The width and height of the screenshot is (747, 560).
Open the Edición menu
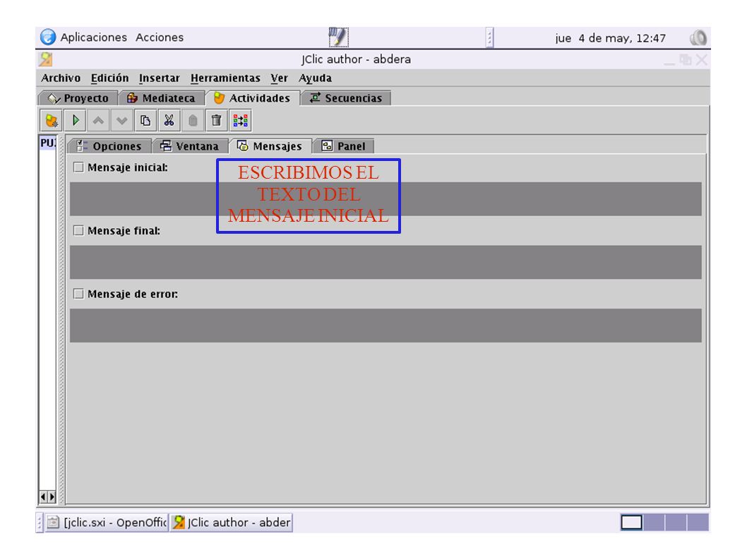point(109,78)
